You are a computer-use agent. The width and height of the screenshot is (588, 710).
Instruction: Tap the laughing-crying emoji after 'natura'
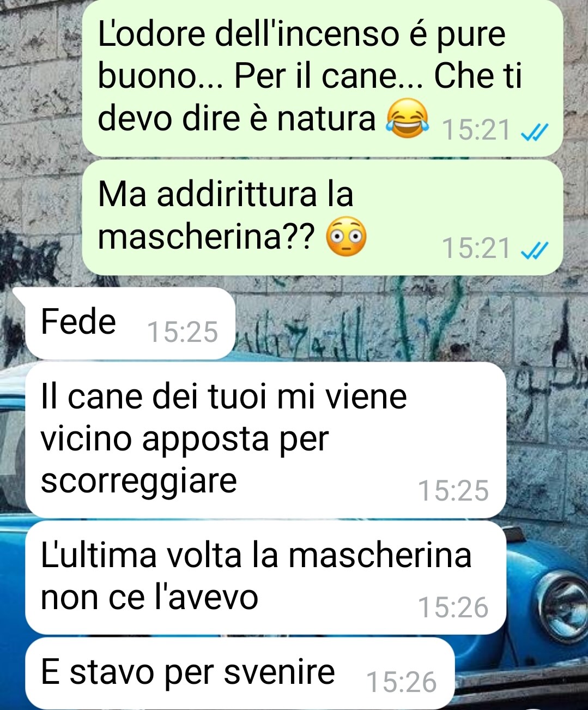(407, 118)
